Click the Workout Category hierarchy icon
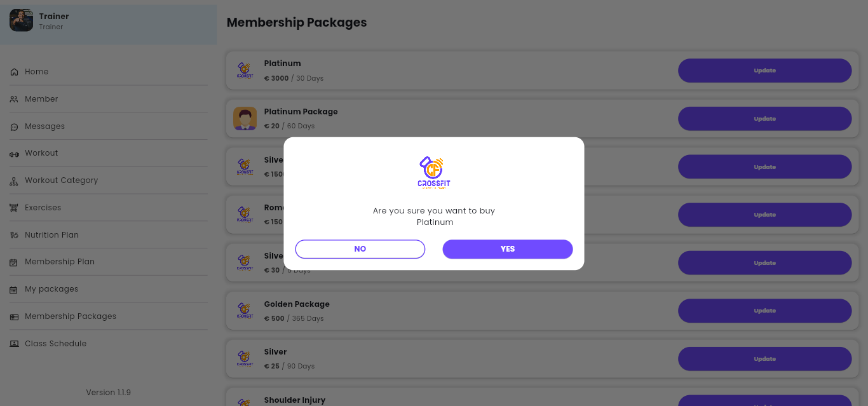Screen dimensions: 868x406 tap(14, 181)
